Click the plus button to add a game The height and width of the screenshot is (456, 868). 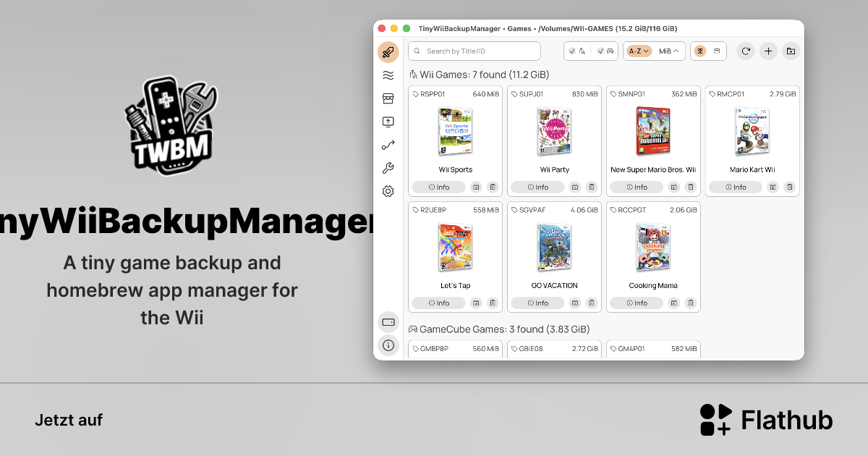(x=768, y=51)
